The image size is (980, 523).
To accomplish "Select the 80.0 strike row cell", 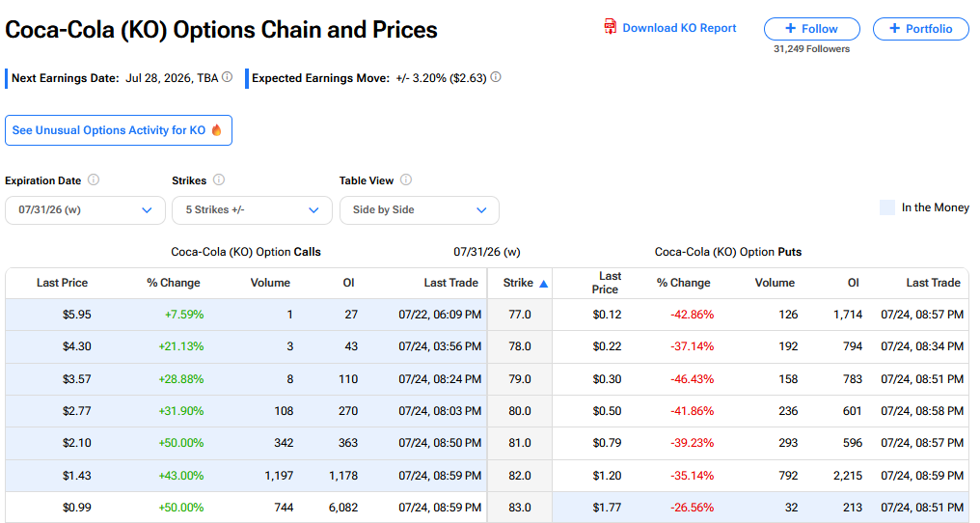I will click(519, 411).
